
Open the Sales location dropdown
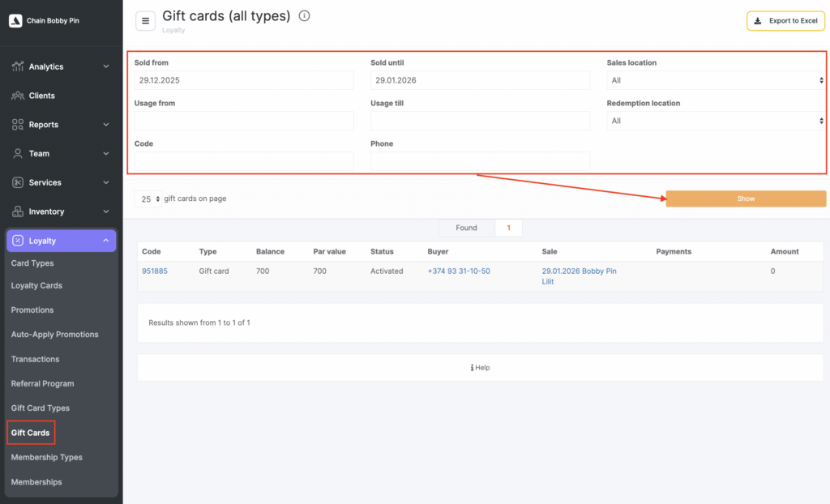[716, 80]
